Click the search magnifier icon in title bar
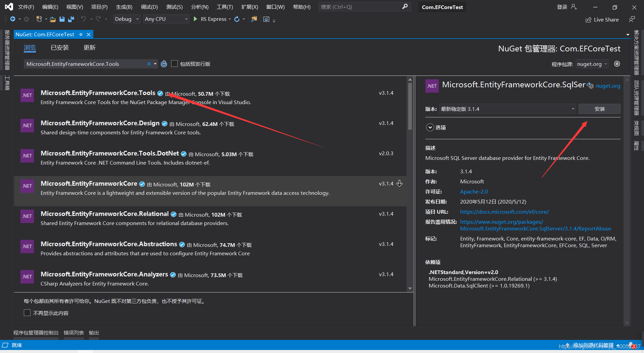This screenshot has width=644, height=353. [405, 7]
